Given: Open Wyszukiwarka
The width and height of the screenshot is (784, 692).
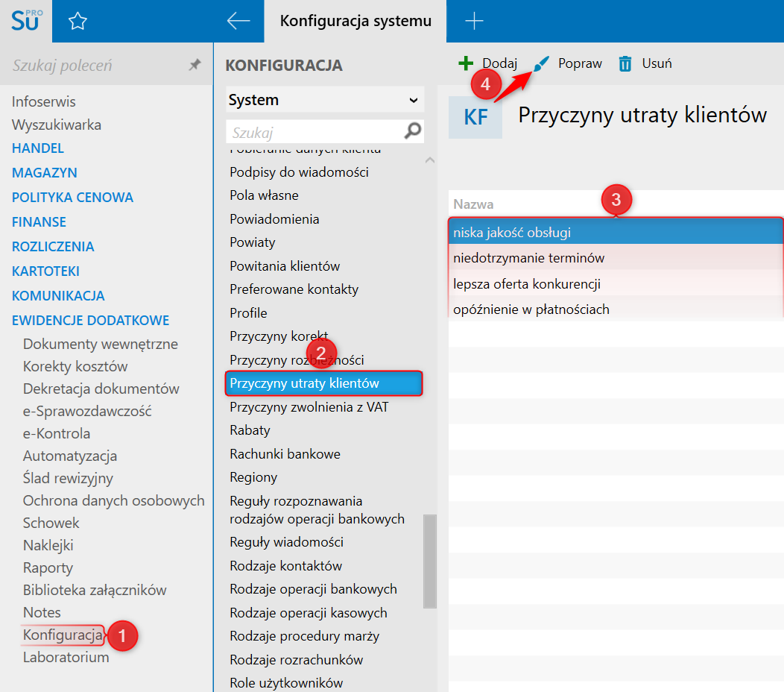Looking at the screenshot, I should click(56, 125).
